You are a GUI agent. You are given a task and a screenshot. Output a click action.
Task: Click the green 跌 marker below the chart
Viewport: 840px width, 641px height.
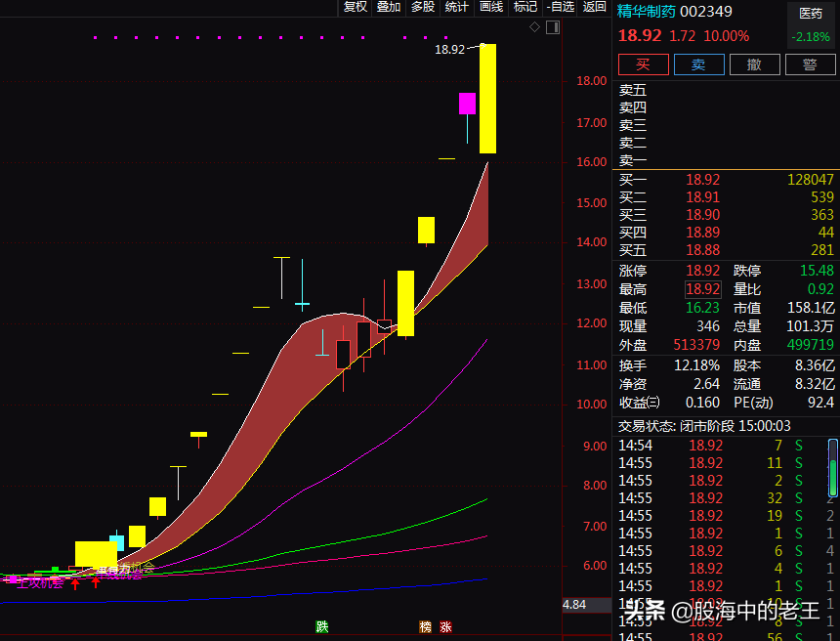click(x=322, y=626)
